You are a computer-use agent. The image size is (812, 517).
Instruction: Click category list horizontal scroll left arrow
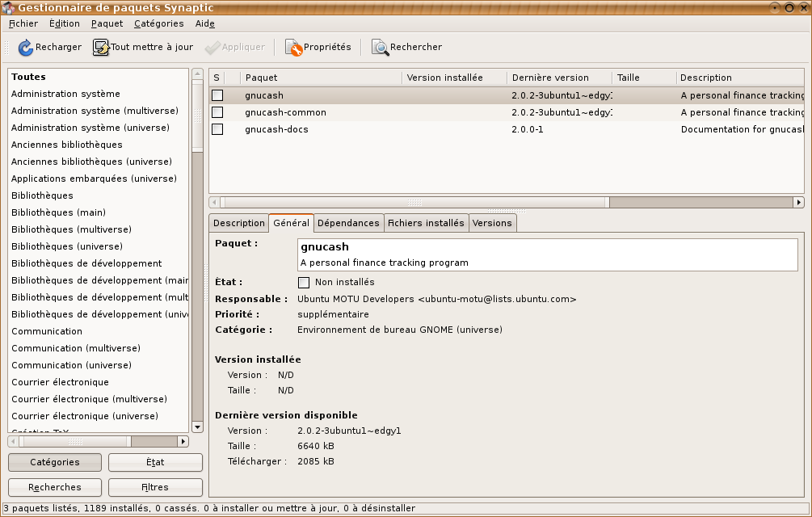14,441
